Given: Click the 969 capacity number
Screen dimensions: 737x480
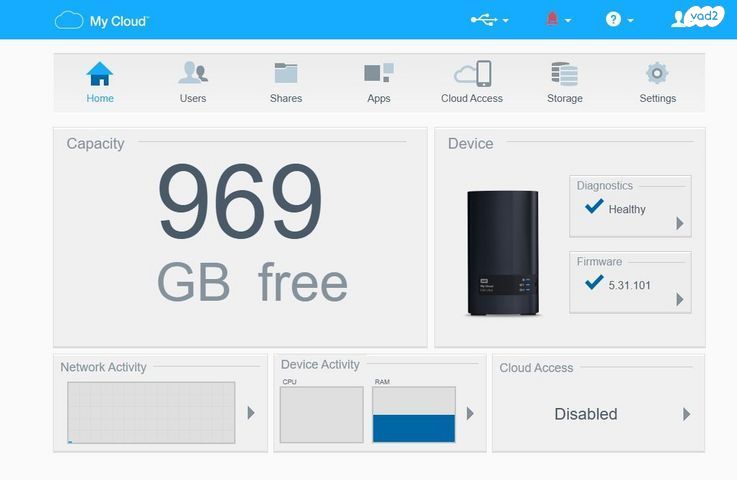Looking at the screenshot, I should click(x=240, y=201).
